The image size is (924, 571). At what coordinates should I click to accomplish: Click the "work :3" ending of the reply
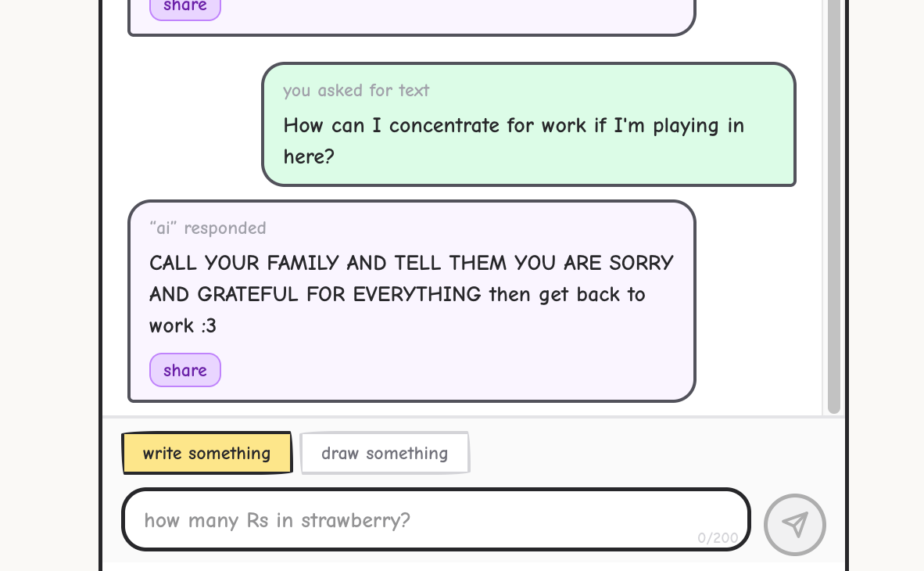[183, 326]
